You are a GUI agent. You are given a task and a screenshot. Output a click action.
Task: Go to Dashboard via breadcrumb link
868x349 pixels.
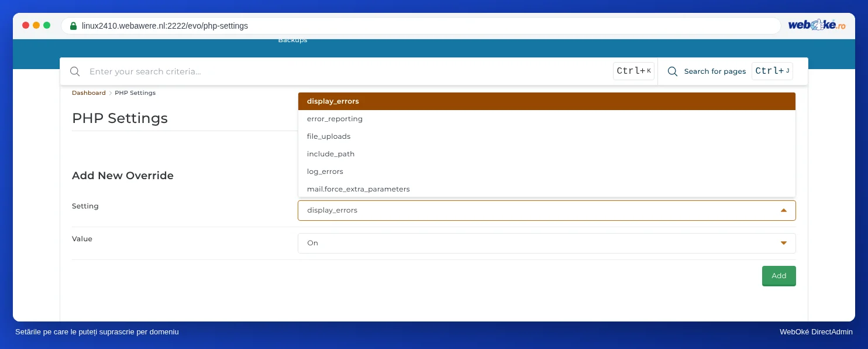pyautogui.click(x=89, y=93)
